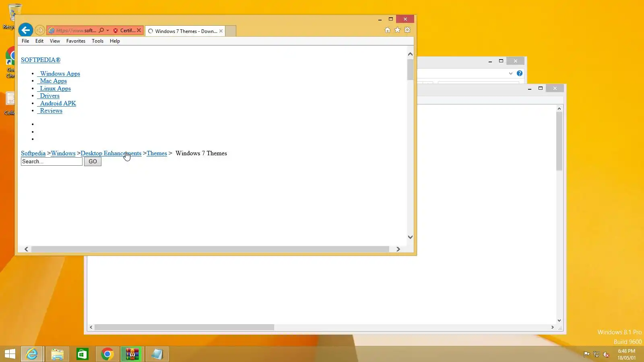Open File Explorer from the taskbar
644x362 pixels.
click(x=57, y=354)
